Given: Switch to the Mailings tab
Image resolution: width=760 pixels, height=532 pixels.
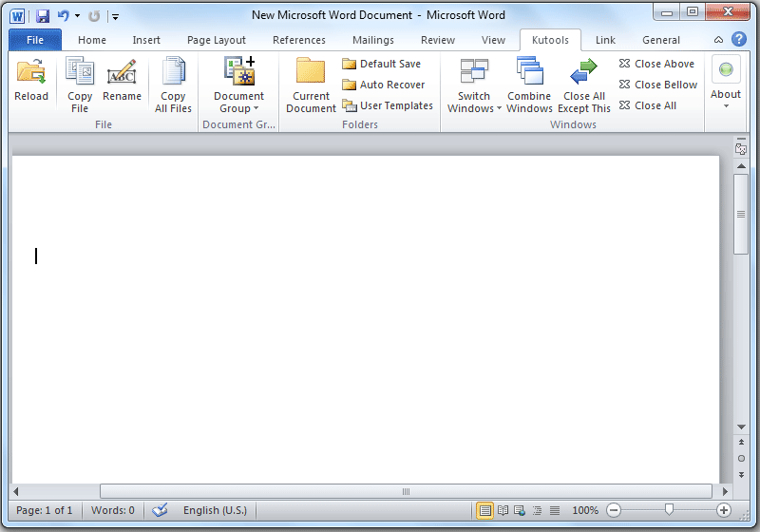Looking at the screenshot, I should (x=373, y=40).
